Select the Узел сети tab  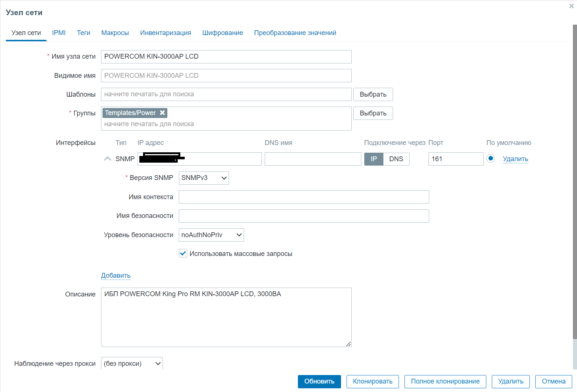click(x=26, y=33)
